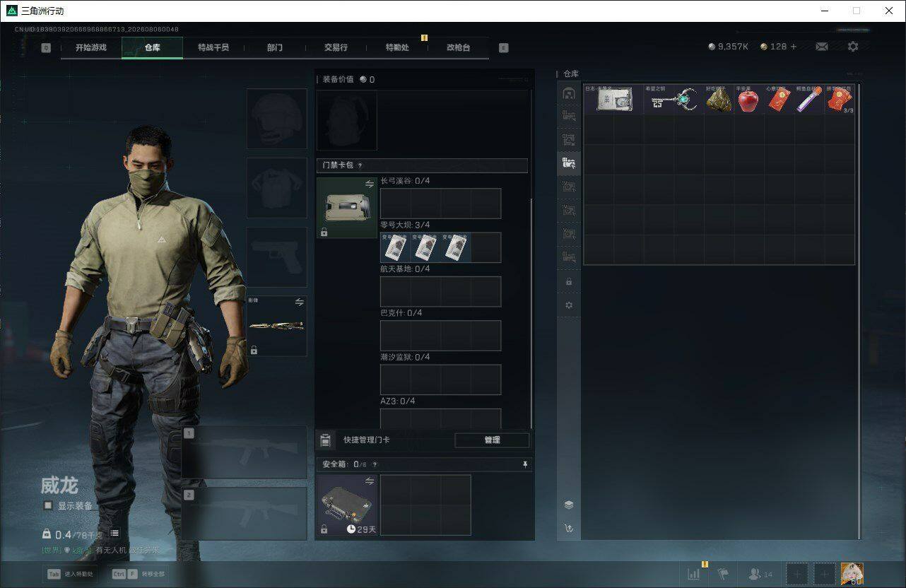
Task: Click the swap arrows on melee weapon slot
Action: pos(300,302)
